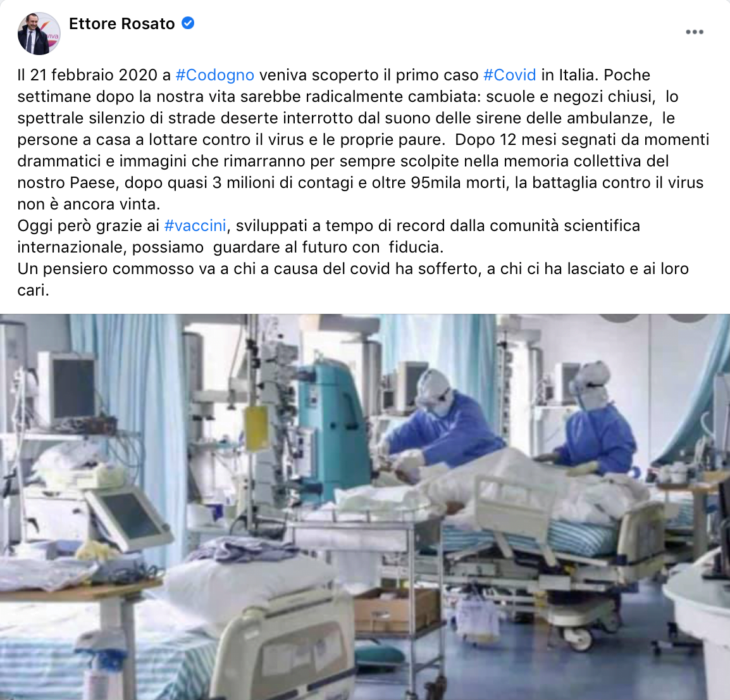Open the #vaccini hashtag
This screenshot has width=730, height=700.
(195, 225)
